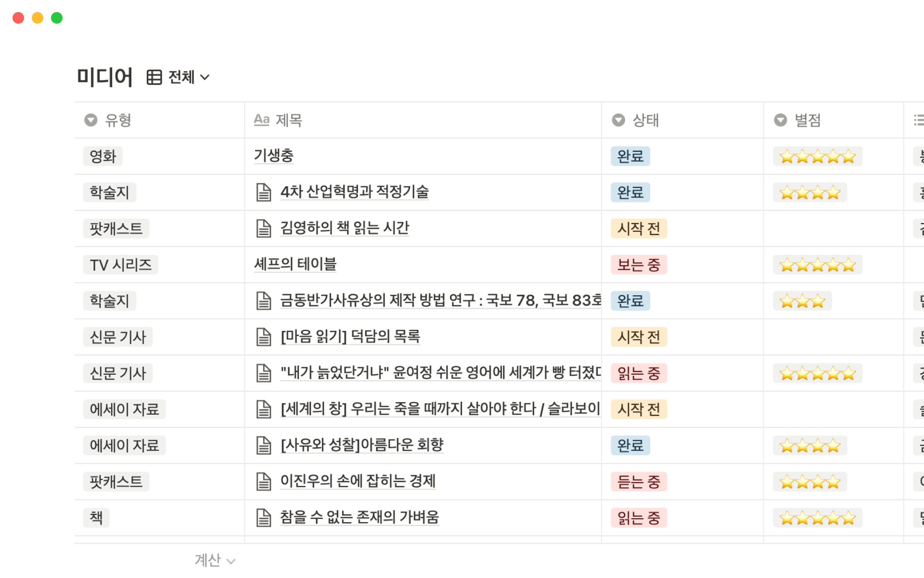Expand the 전체 view dropdown chevron
This screenshot has height=578, width=924.
205,77
